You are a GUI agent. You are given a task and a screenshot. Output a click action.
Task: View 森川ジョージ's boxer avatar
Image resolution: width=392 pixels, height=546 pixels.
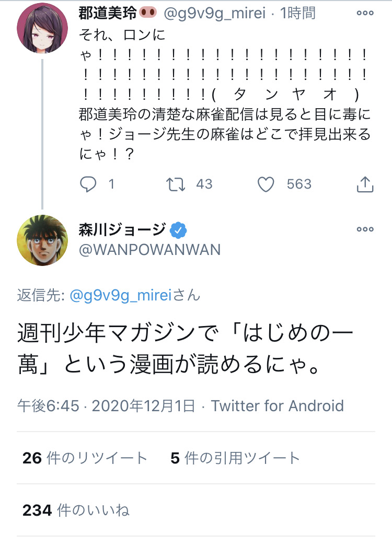42,240
